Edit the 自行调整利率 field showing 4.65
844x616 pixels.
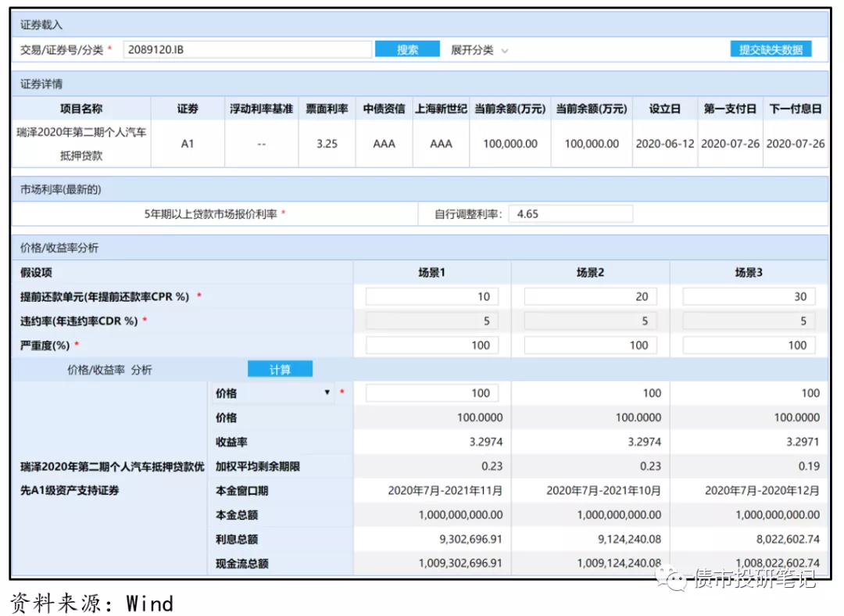click(x=570, y=213)
